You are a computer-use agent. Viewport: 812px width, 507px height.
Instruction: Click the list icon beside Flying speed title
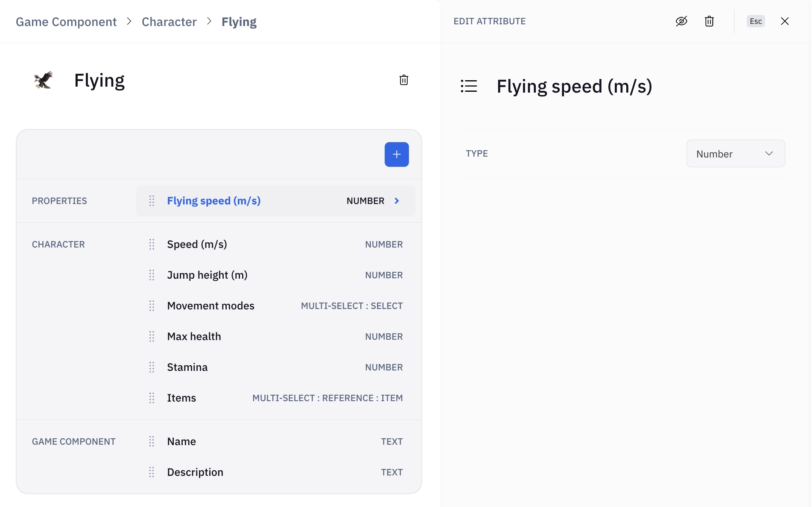click(x=469, y=86)
